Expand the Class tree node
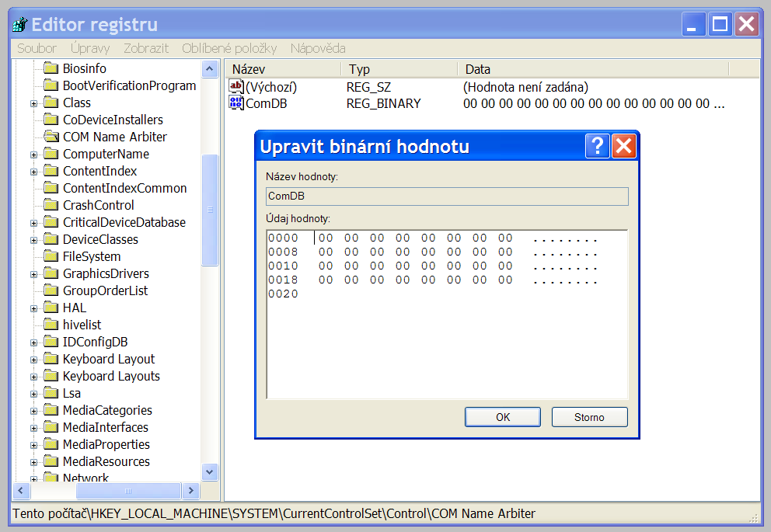This screenshot has width=771, height=532. tap(34, 103)
